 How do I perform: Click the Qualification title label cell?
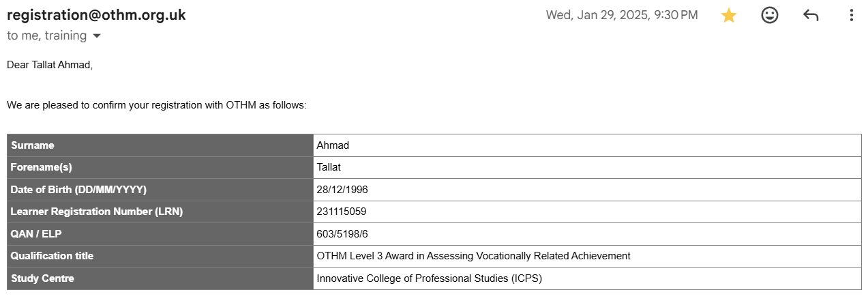click(x=160, y=256)
